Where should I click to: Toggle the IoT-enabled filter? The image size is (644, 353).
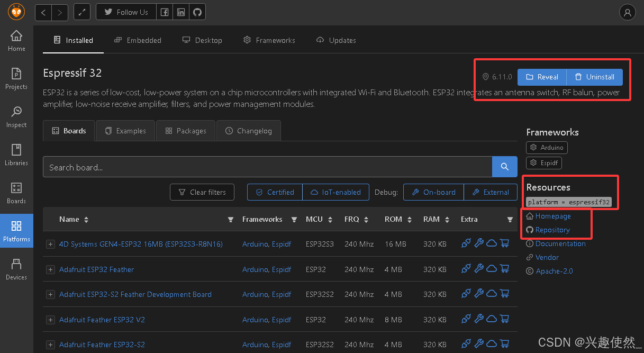[x=335, y=192]
